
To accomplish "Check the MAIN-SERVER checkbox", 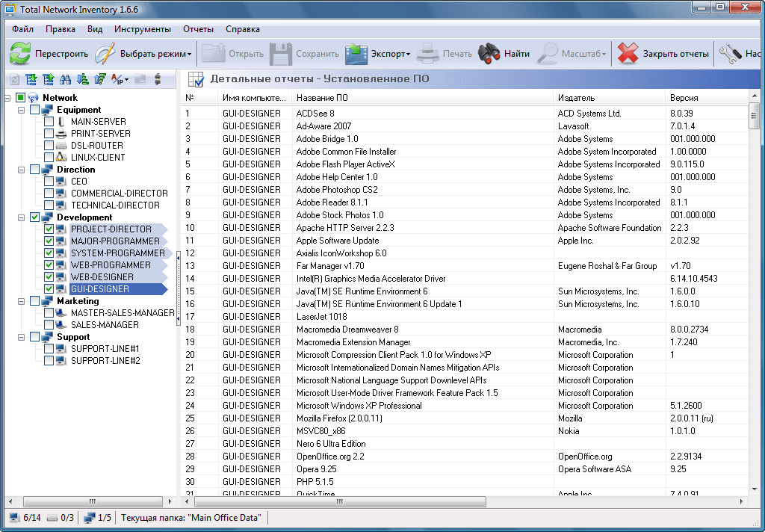I will (x=49, y=122).
